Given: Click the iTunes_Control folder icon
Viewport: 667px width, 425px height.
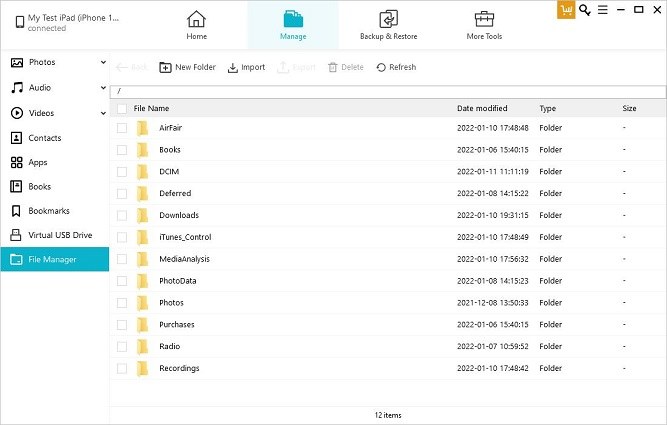Looking at the screenshot, I should [x=143, y=237].
